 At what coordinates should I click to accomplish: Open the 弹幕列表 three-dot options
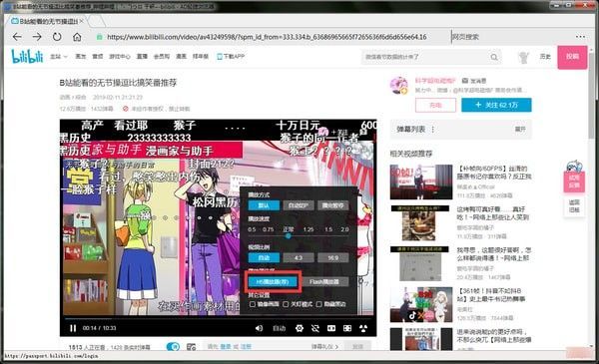pyautogui.click(x=433, y=130)
